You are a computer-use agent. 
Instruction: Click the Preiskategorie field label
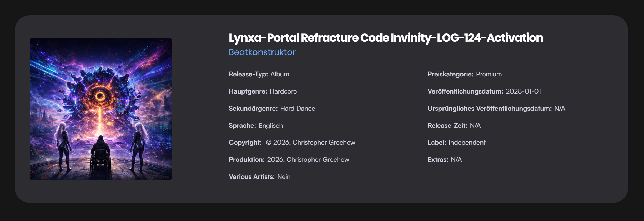[450, 74]
